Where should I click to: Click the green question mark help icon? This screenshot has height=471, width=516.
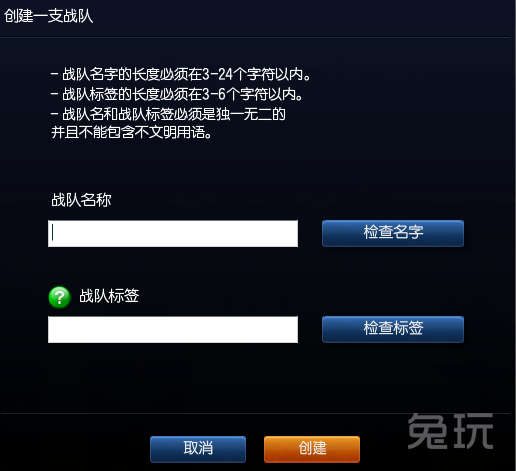(60, 297)
